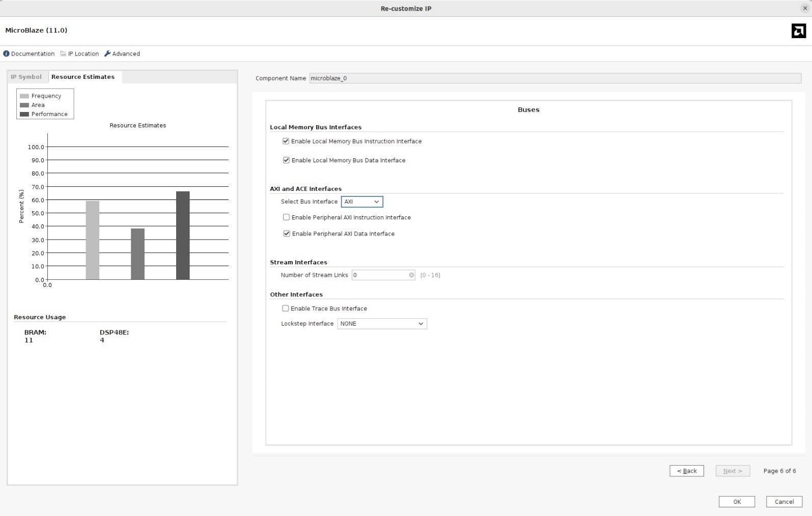
Task: Click the Advanced wrench icon
Action: [107, 53]
